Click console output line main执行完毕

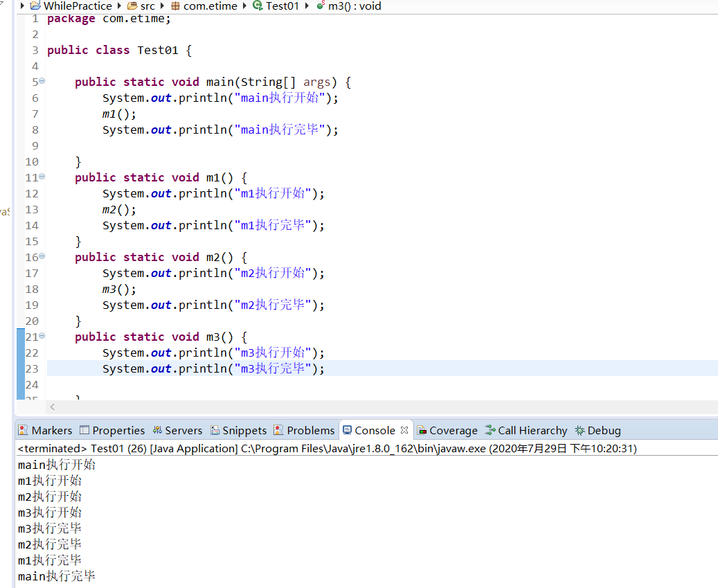[x=57, y=576]
